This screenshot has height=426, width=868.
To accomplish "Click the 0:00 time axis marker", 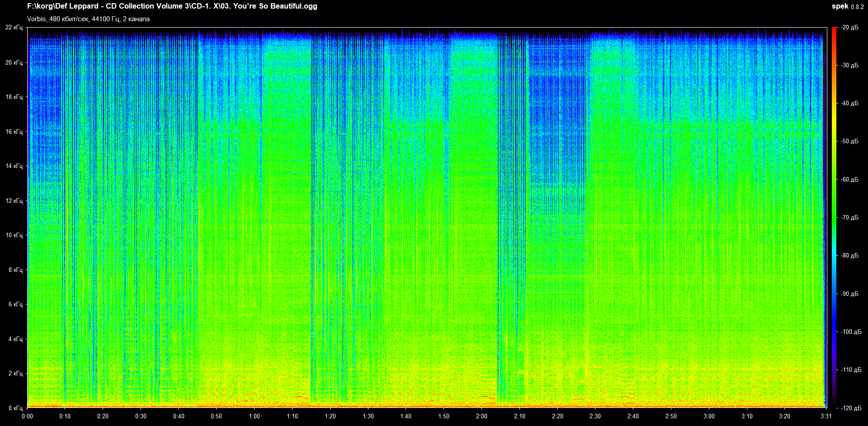I will 27,416.
